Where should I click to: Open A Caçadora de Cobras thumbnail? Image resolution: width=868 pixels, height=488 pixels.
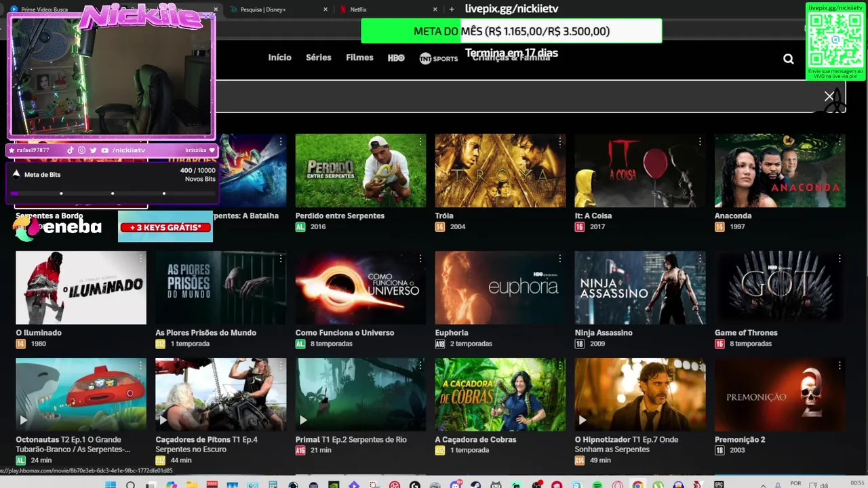[500, 394]
